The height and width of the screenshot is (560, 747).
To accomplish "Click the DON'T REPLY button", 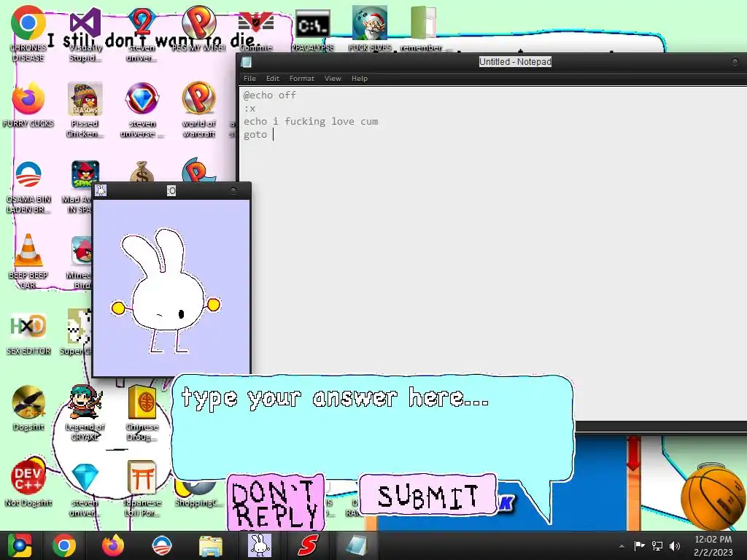I will tap(275, 502).
